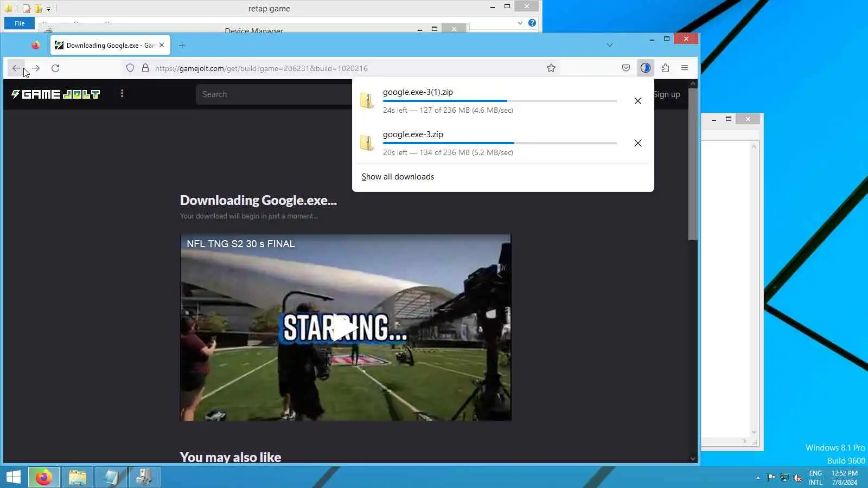This screenshot has width=868, height=488.
Task: Cancel the google.exe-3.zip download
Action: point(638,143)
